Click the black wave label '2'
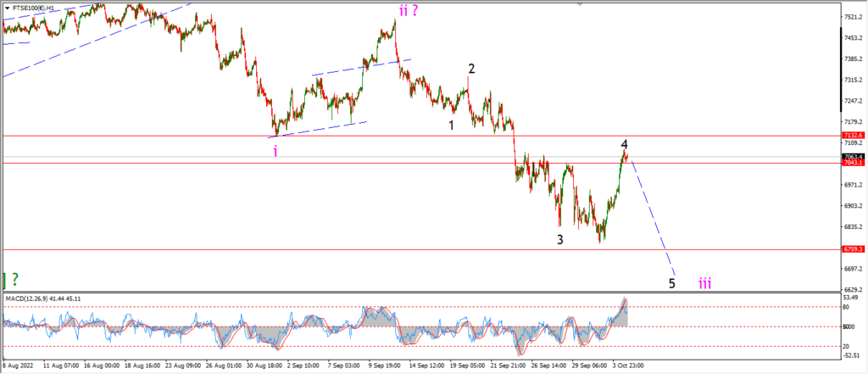The height and width of the screenshot is (374, 868). pos(471,70)
